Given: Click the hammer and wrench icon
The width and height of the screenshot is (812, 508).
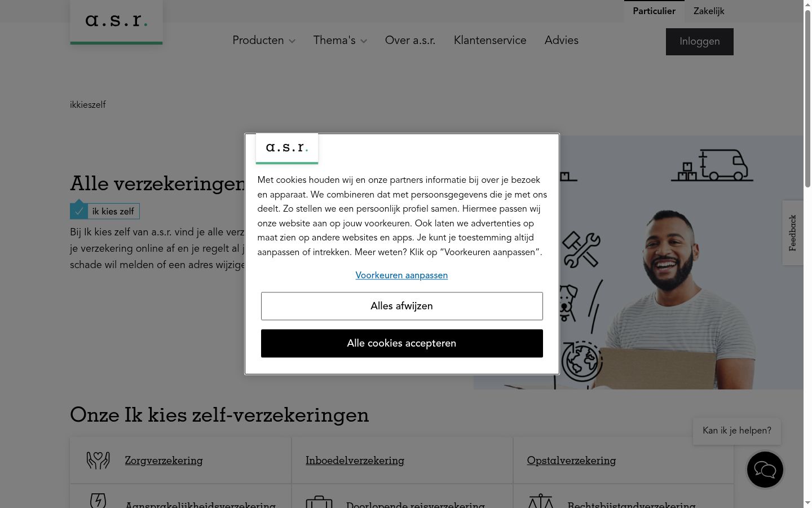Looking at the screenshot, I should click(x=581, y=249).
